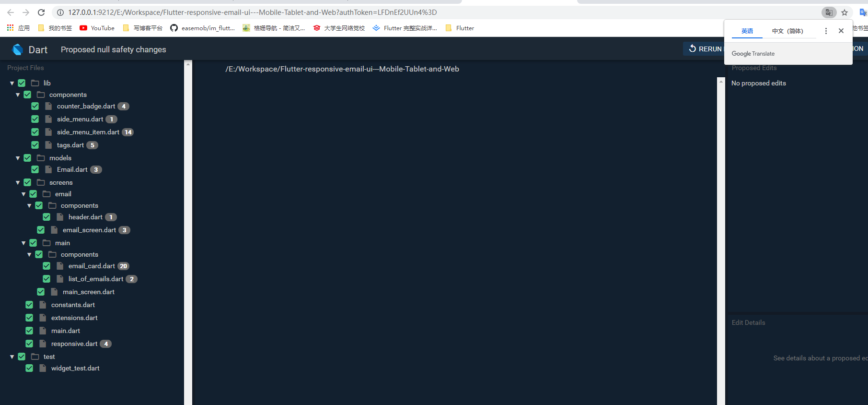Viewport: 868px width, 405px height.
Task: Open email_card.dart file
Action: (92, 266)
